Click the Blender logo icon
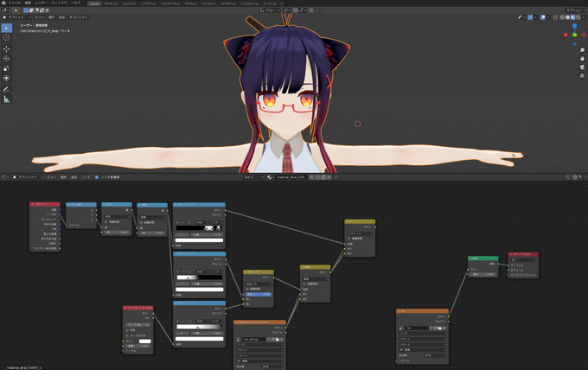Screen dimensions: 588x370 point(3,3)
